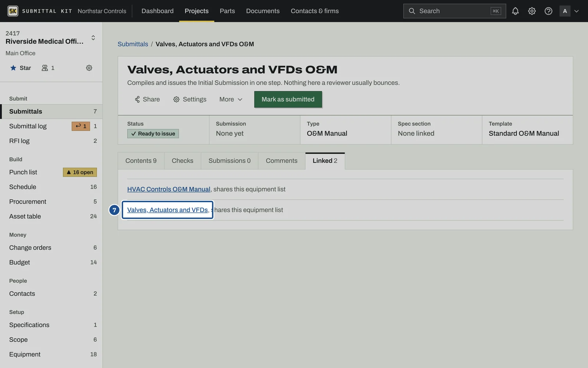Open HVAC Controls O&M Manual link
Screen dimensions: 588x368
[169, 189]
